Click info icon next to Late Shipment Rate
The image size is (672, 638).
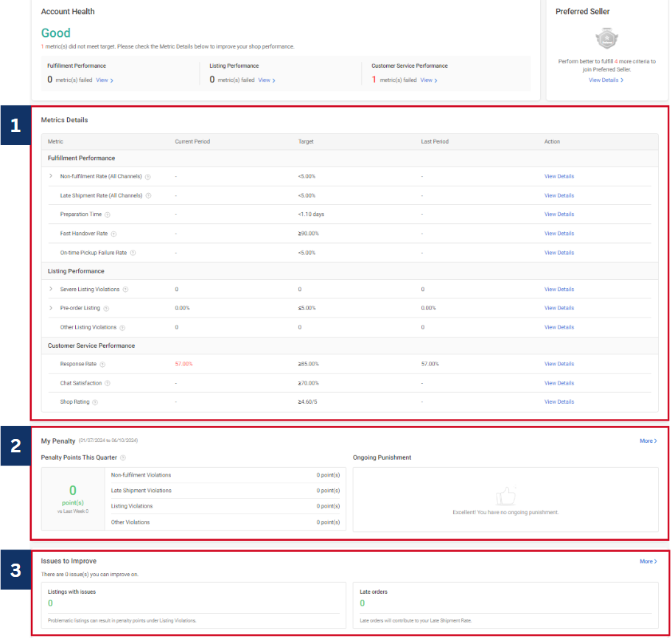148,196
